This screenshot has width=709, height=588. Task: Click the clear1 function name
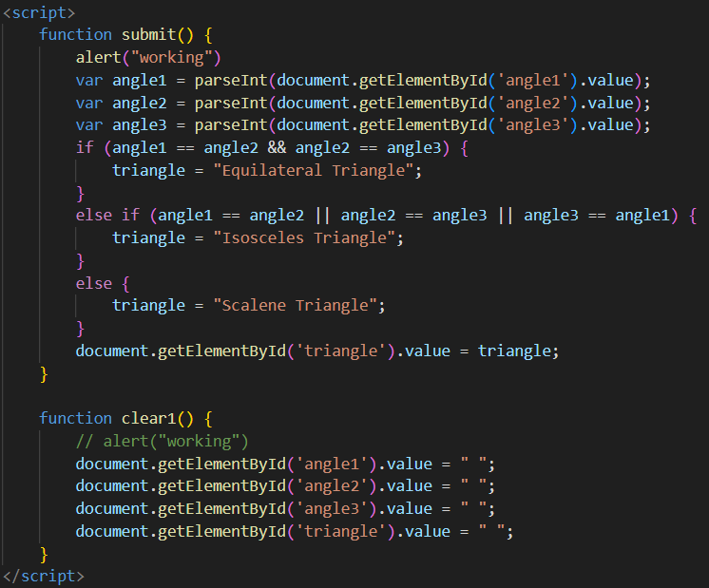(148, 418)
